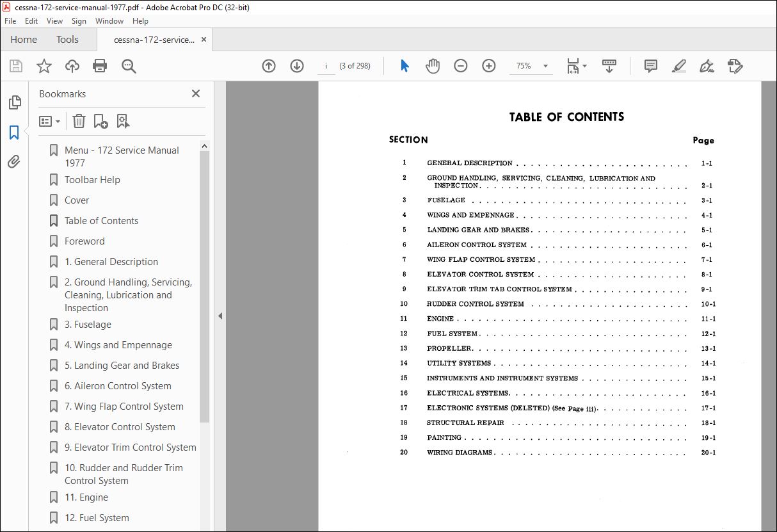
Task: Star this file with the bookmark star icon
Action: (x=44, y=66)
